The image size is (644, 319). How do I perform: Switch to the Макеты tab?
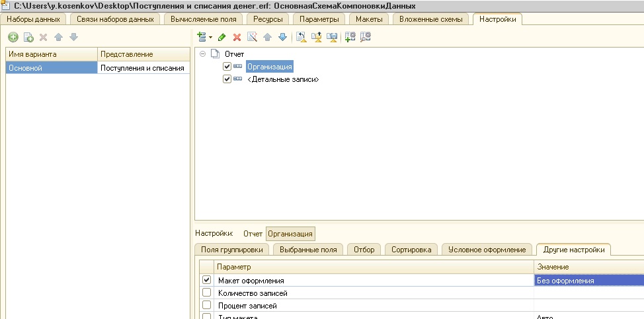click(x=369, y=19)
